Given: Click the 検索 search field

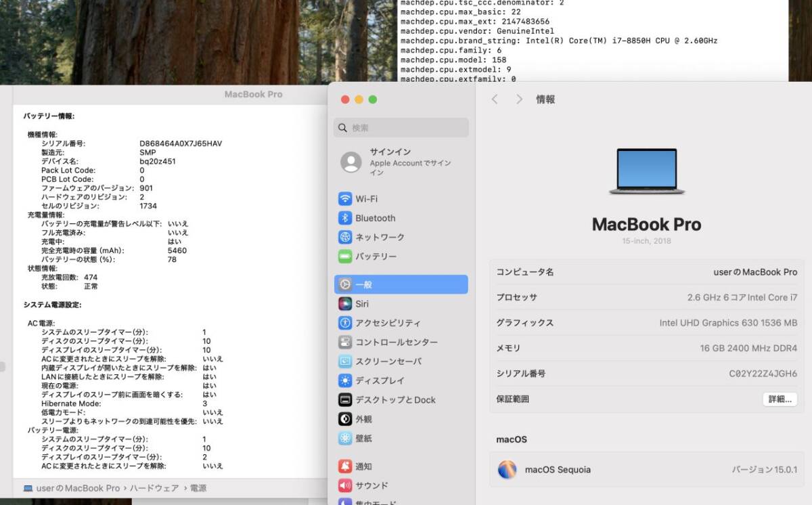Looking at the screenshot, I should click(x=401, y=128).
